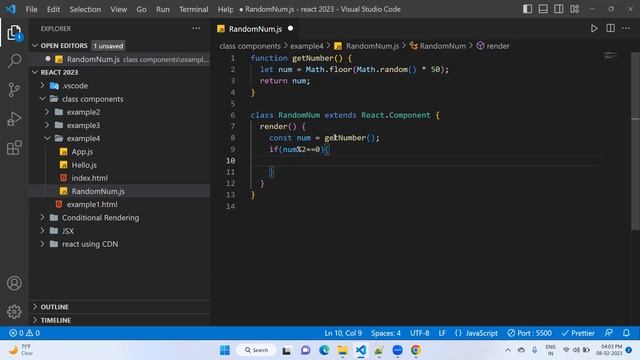Open the View menu
The width and height of the screenshot is (640, 360).
118,9
